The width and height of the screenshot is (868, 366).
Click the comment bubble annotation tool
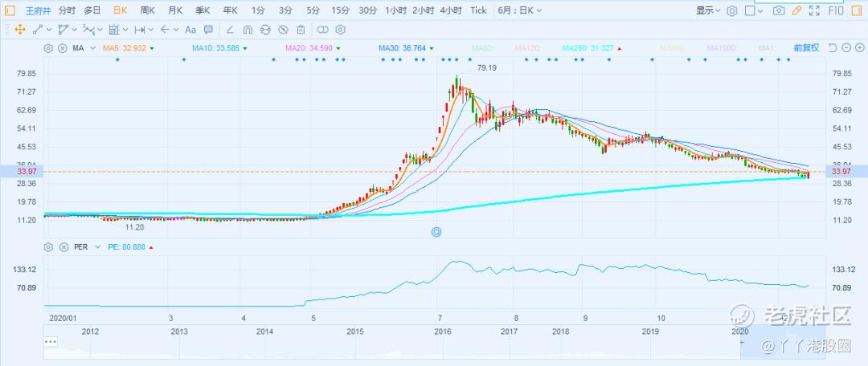[208, 30]
